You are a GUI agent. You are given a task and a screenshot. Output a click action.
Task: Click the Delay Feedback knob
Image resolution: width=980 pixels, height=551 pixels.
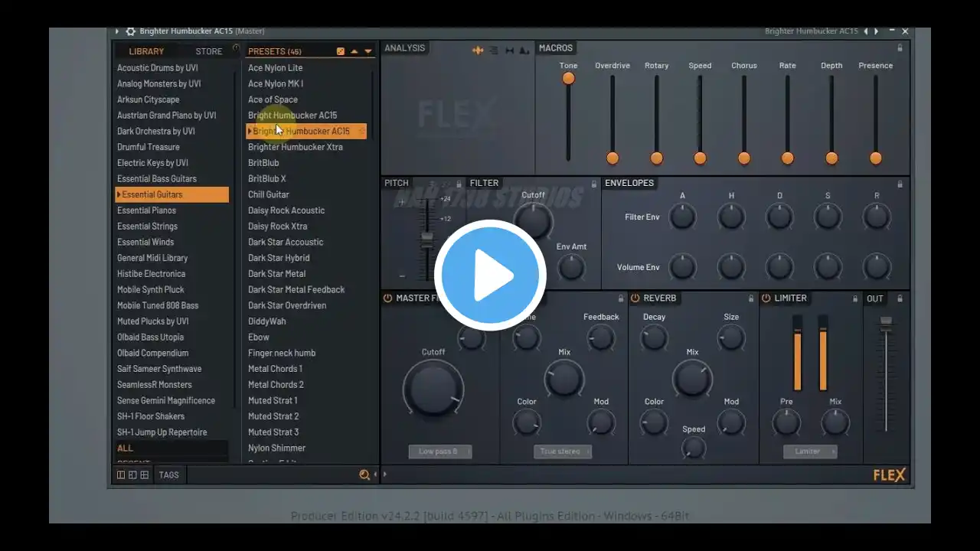(x=601, y=337)
